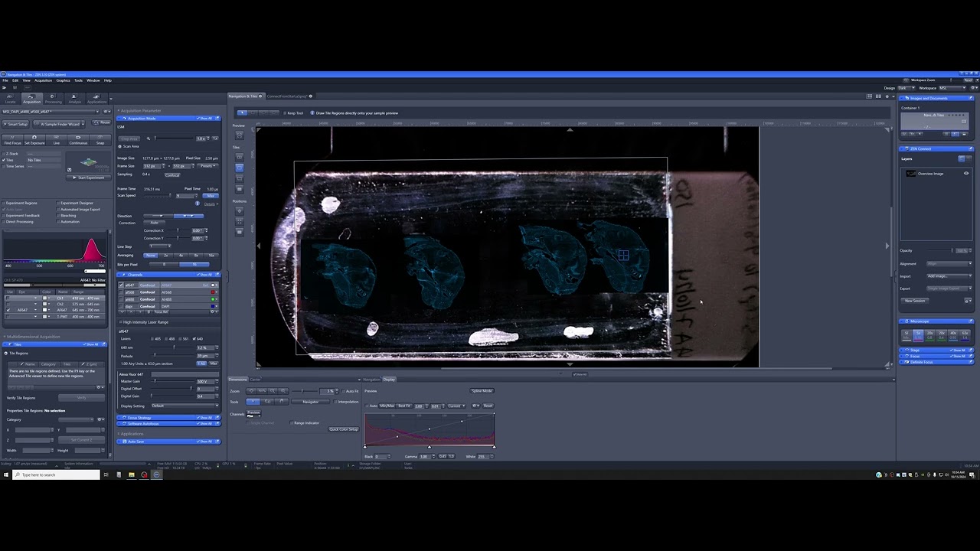Click the File Explorer taskbar icon

(131, 474)
